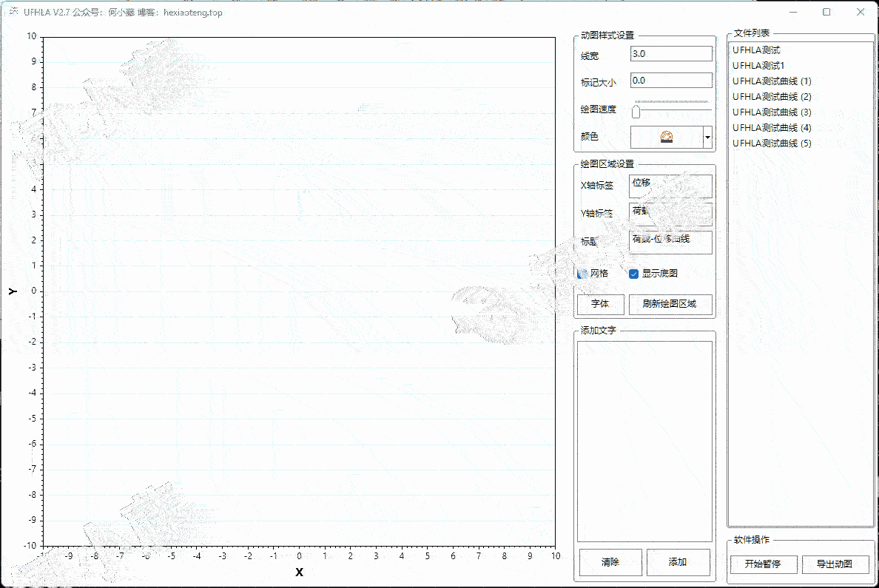Click the 清除 button
This screenshot has height=588, width=879.
tap(610, 562)
